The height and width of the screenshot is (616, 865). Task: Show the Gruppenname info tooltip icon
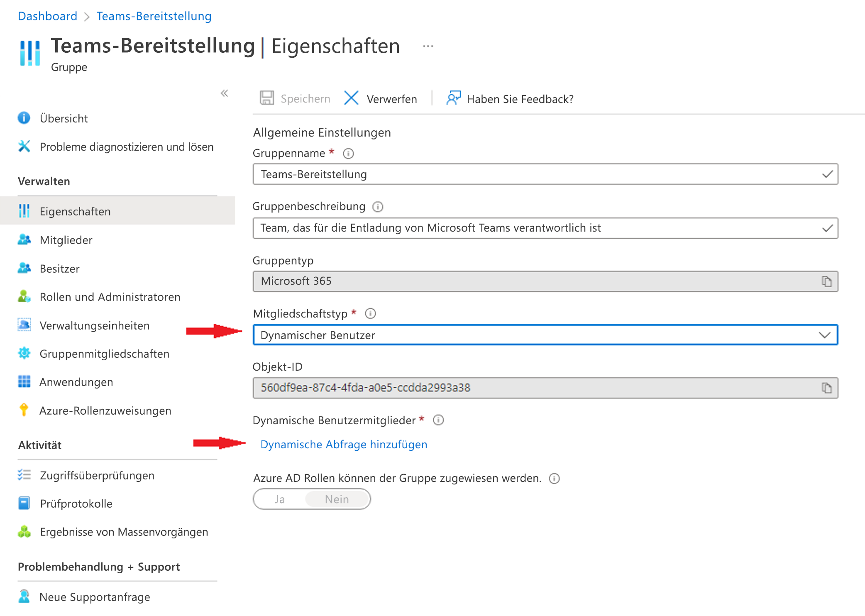tap(348, 154)
